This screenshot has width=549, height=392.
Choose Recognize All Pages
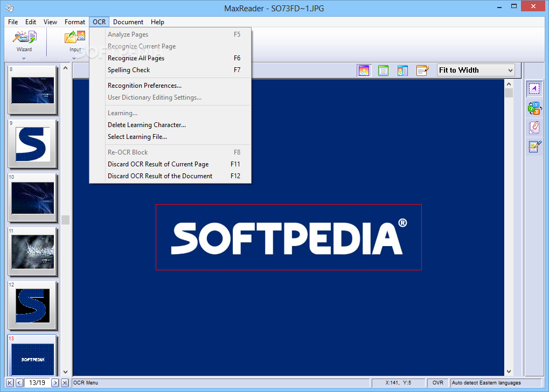(x=170, y=58)
